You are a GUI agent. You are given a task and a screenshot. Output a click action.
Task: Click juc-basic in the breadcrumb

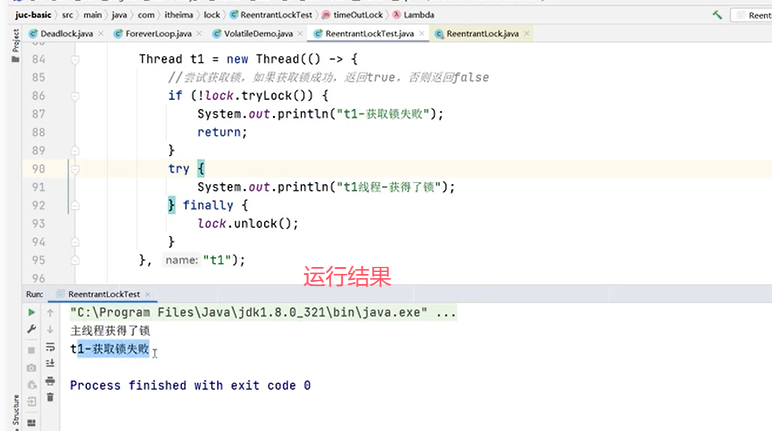[33, 15]
